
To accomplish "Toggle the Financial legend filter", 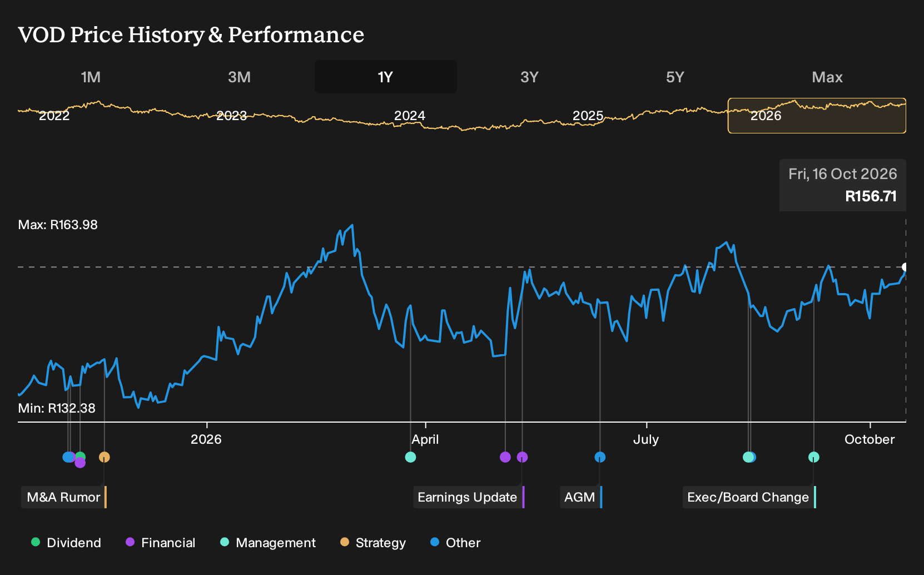I will (x=161, y=543).
